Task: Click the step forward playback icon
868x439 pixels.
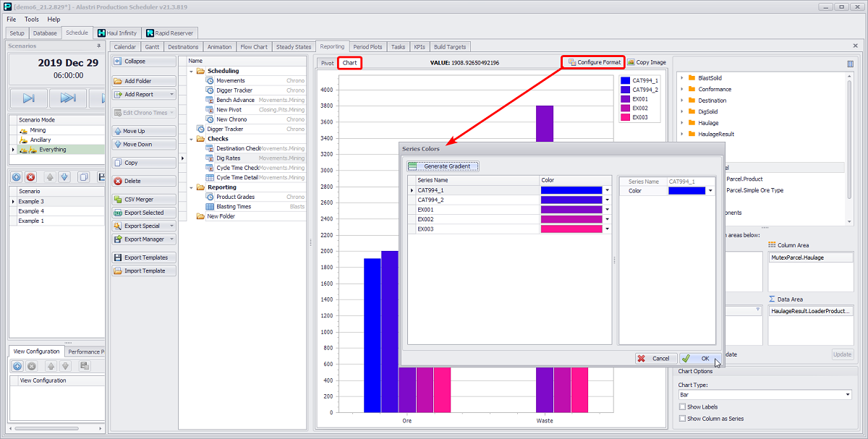Action: (x=29, y=98)
